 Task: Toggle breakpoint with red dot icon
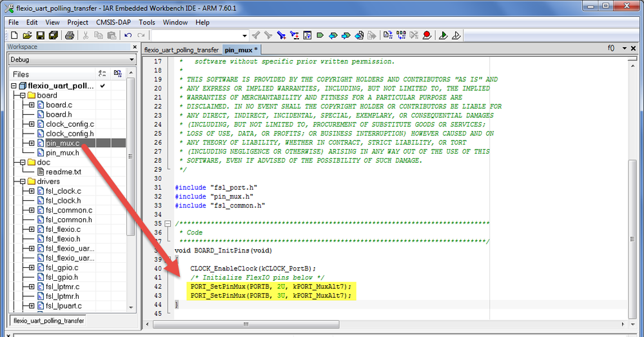tap(427, 36)
